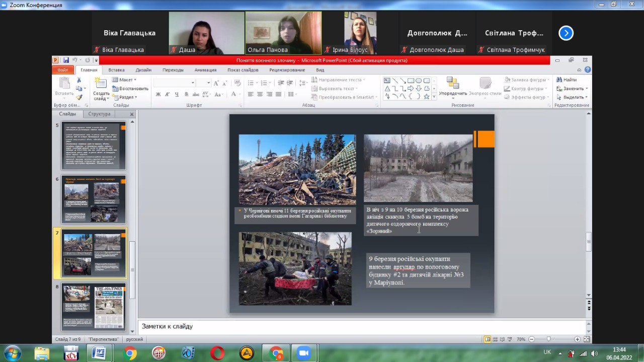Select slide 8 thumbnail in slides panel

(x=94, y=307)
